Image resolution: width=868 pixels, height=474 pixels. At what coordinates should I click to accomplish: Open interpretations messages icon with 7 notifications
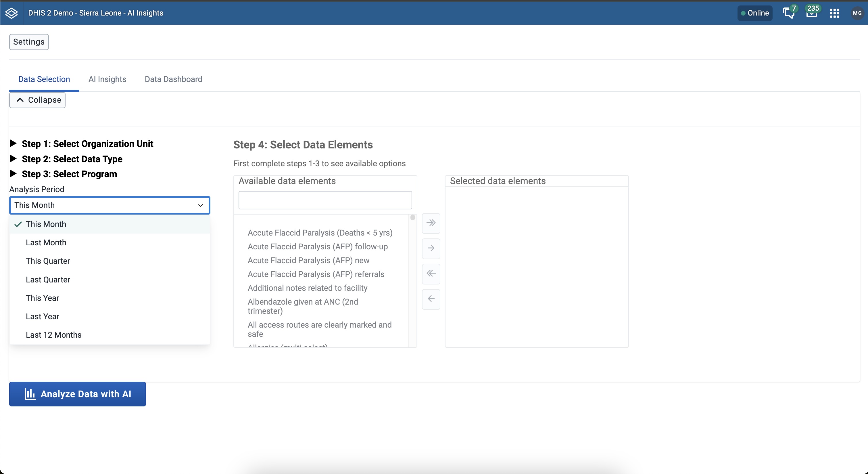(788, 13)
